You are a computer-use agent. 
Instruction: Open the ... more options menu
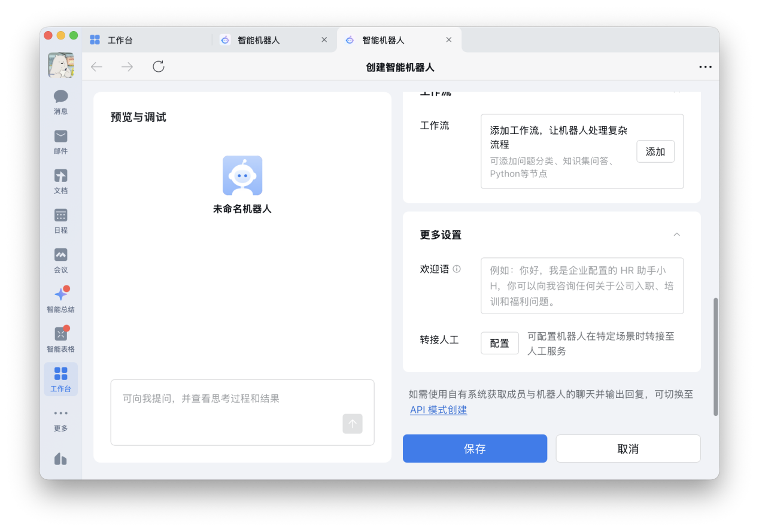(x=705, y=66)
